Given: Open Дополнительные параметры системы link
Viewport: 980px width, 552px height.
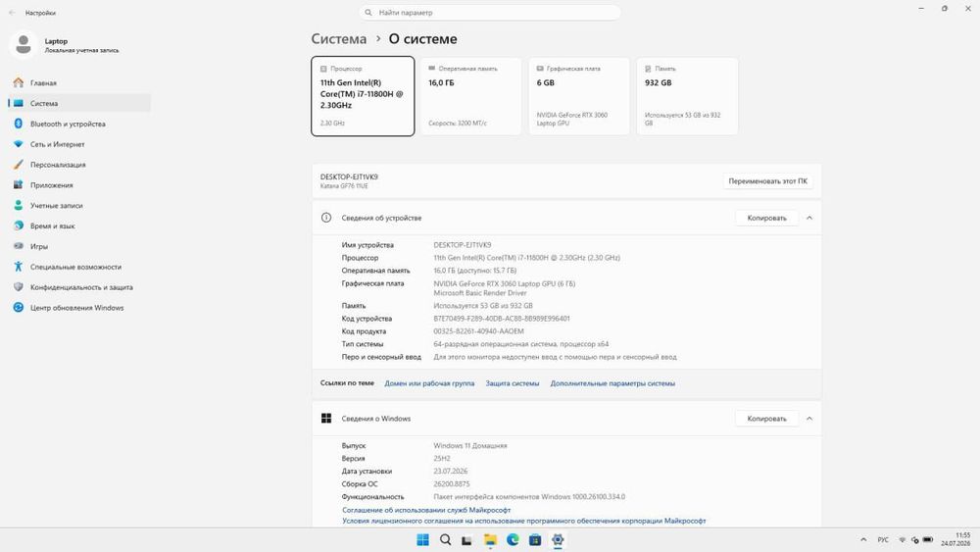Looking at the screenshot, I should [612, 383].
